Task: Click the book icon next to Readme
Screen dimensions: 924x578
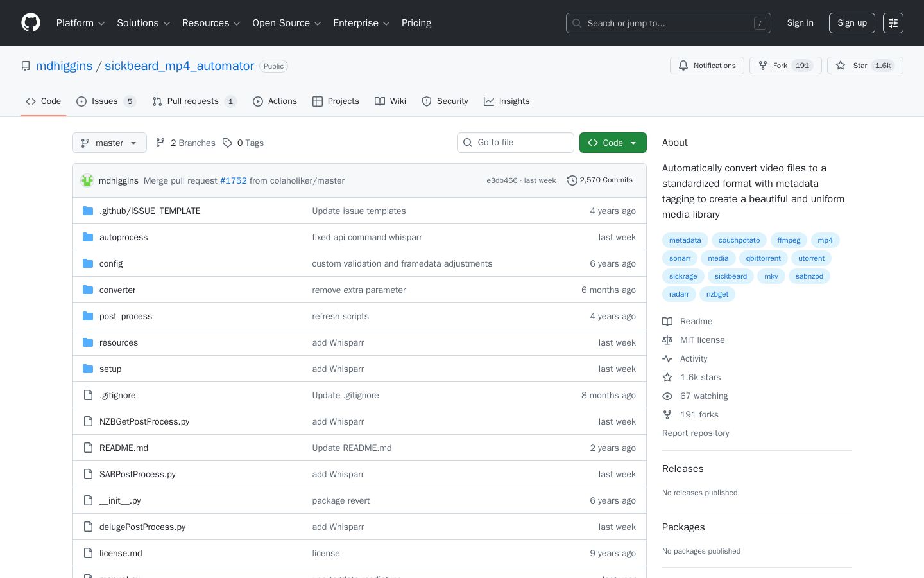Action: [667, 321]
